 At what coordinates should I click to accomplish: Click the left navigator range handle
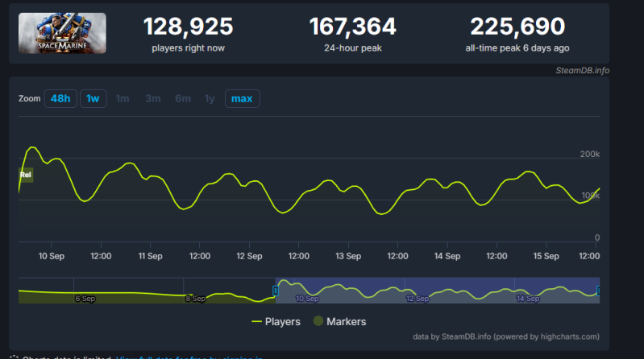275,291
